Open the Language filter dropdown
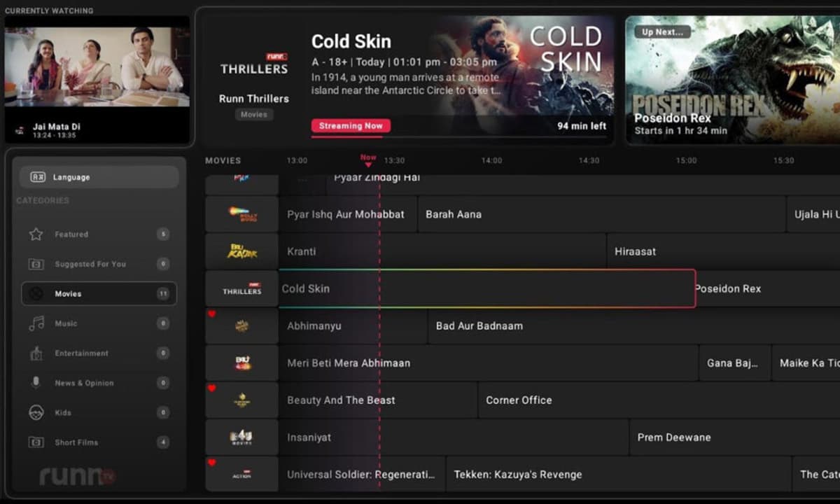The height and width of the screenshot is (504, 840). [x=99, y=177]
